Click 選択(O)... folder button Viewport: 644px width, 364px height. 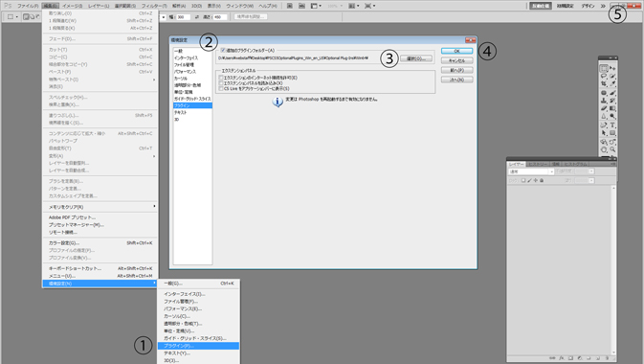[x=416, y=58]
